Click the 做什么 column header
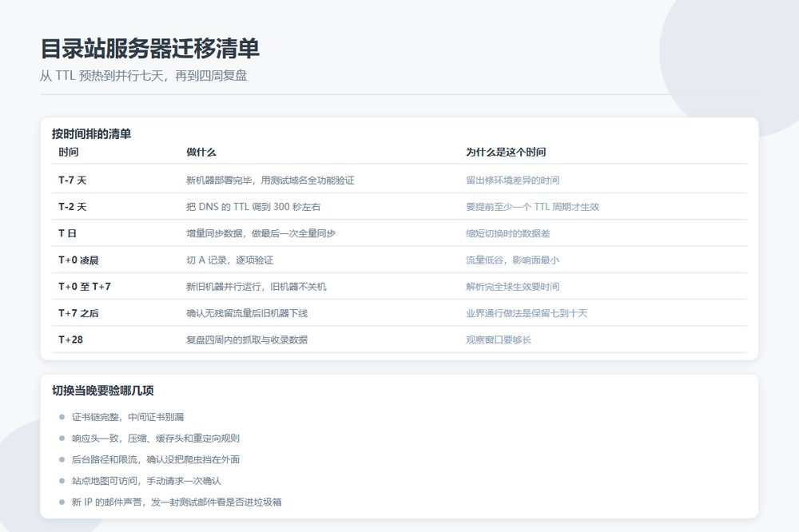This screenshot has height=532, width=799. 201,152
